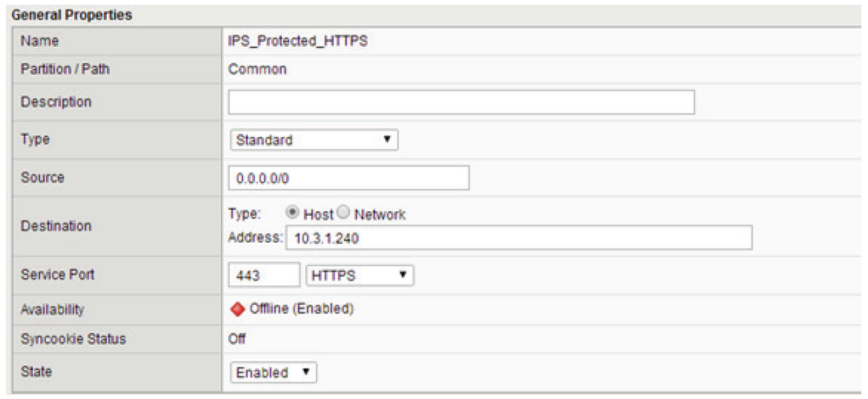Viewport: 868px width, 399px height.
Task: Open the State dropdown showing Enabled
Action: click(273, 372)
